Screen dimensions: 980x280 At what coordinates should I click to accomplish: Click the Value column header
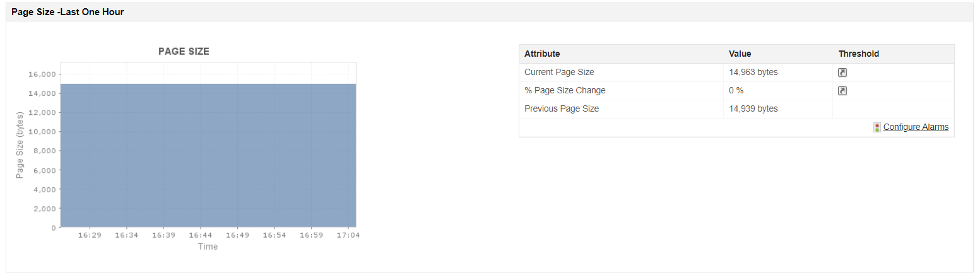click(740, 54)
